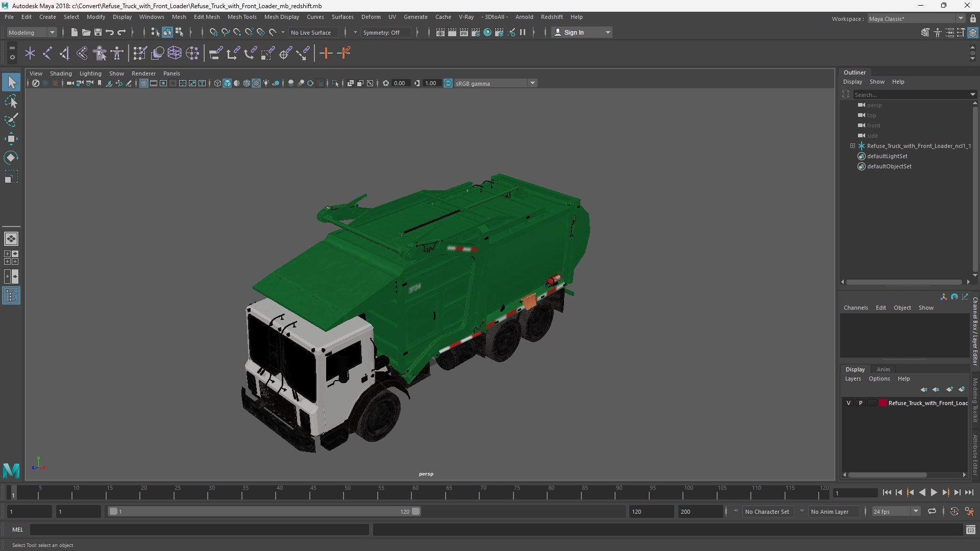Click the Open Scene folder icon
Viewport: 980px width, 551px height.
click(x=86, y=32)
